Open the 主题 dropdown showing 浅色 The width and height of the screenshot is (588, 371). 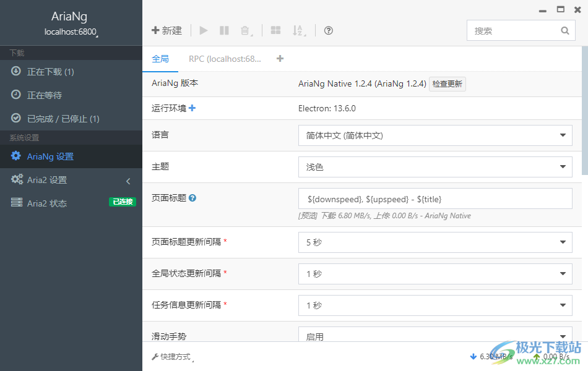435,167
